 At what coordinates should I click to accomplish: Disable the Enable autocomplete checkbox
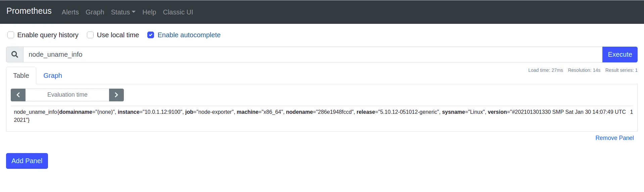pyautogui.click(x=151, y=35)
